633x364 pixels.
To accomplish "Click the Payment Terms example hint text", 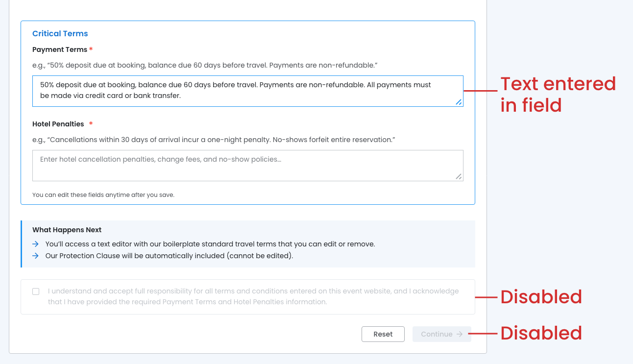I will pos(205,65).
